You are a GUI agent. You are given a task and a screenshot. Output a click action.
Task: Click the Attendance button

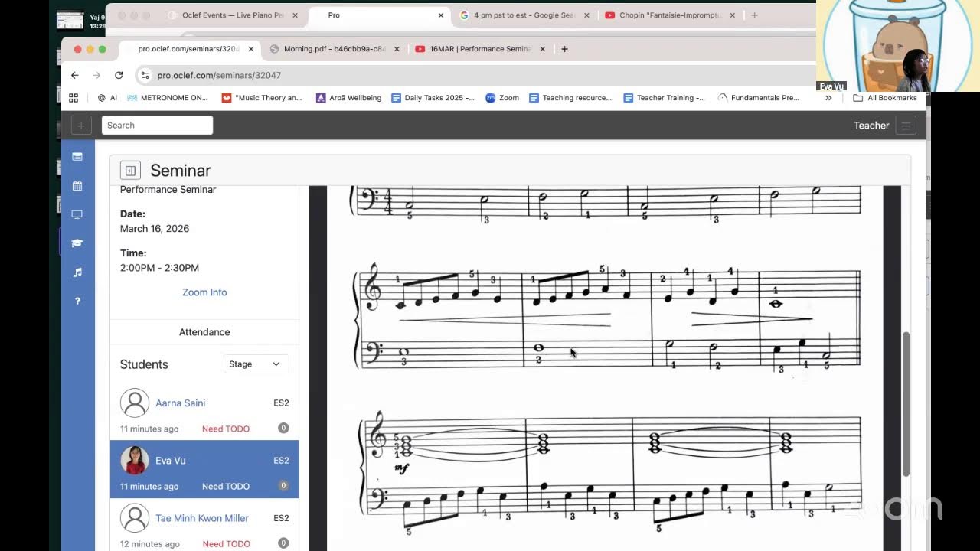click(x=204, y=332)
